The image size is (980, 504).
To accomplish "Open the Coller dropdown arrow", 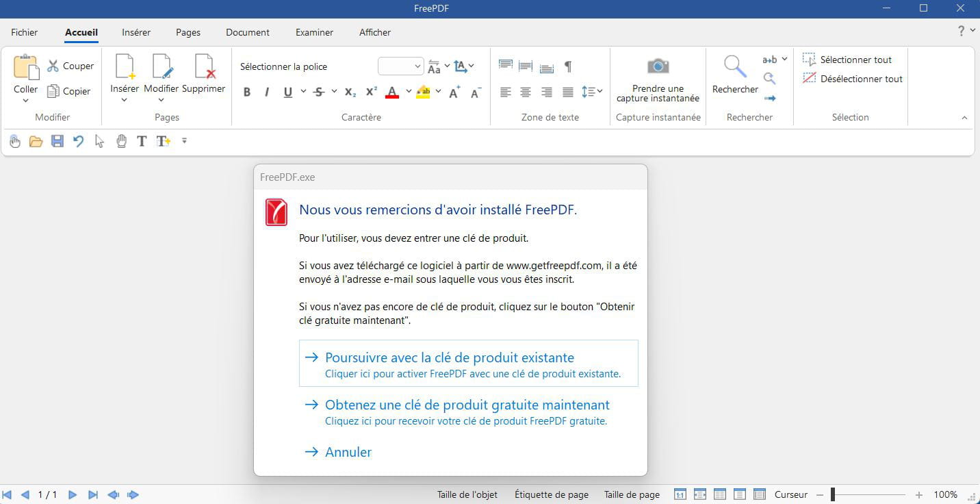I will (x=26, y=101).
